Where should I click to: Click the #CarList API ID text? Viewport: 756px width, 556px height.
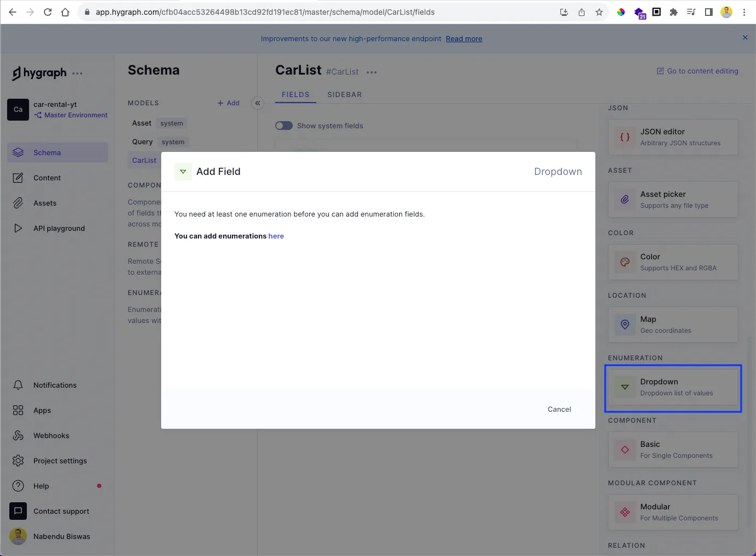342,72
